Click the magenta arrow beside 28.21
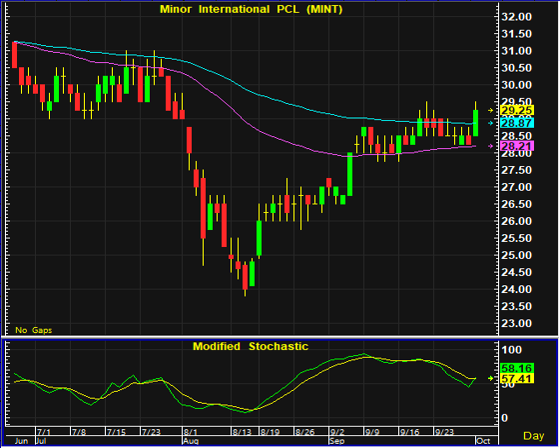Viewport: 560px width, 448px height. (491, 146)
